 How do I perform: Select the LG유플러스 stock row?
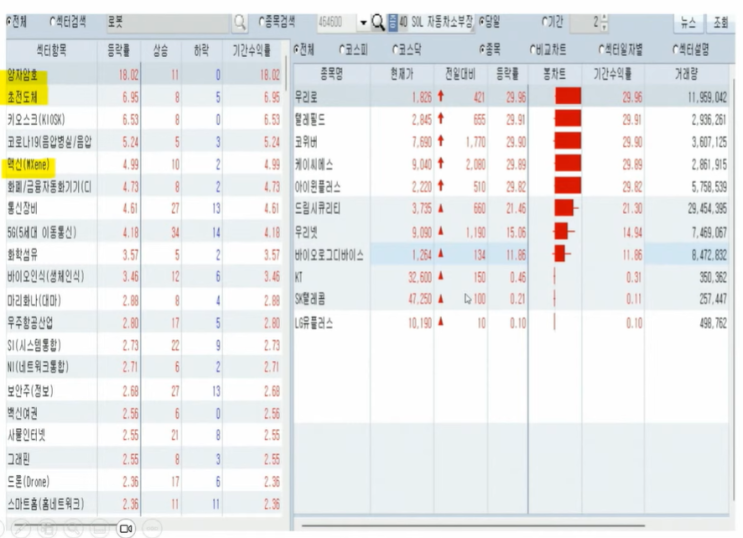coord(511,323)
